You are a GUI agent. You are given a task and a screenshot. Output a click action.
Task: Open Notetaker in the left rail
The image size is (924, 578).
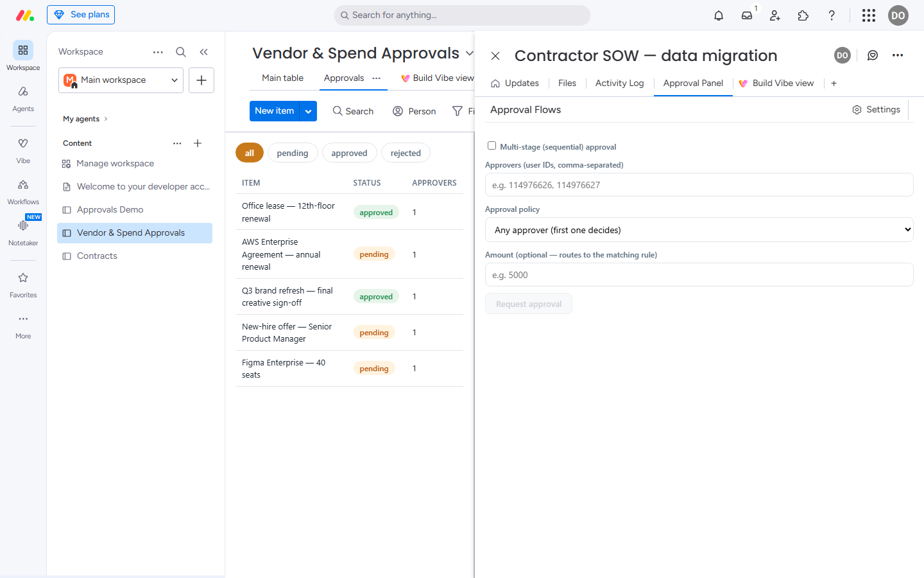point(23,232)
